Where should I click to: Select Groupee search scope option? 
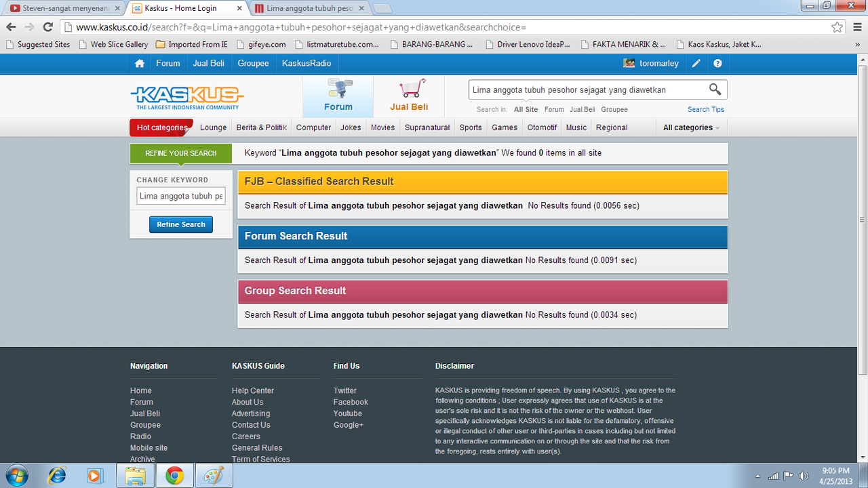pos(614,109)
